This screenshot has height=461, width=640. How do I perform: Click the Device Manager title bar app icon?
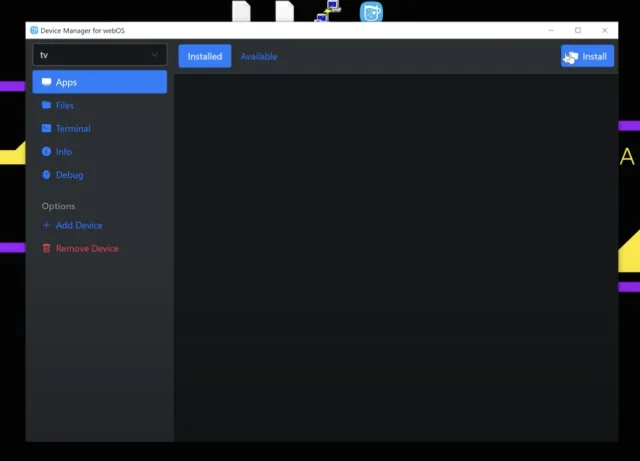[34, 30]
